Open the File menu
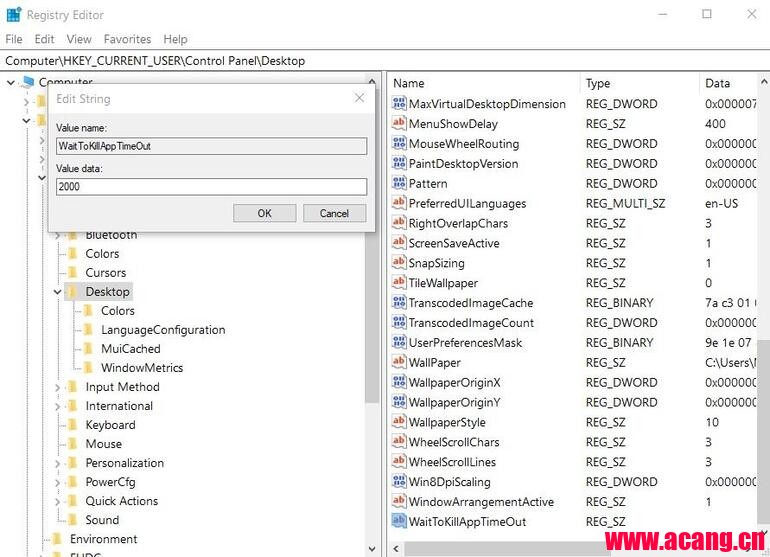Viewport: 770px width, 557px height. coord(14,39)
